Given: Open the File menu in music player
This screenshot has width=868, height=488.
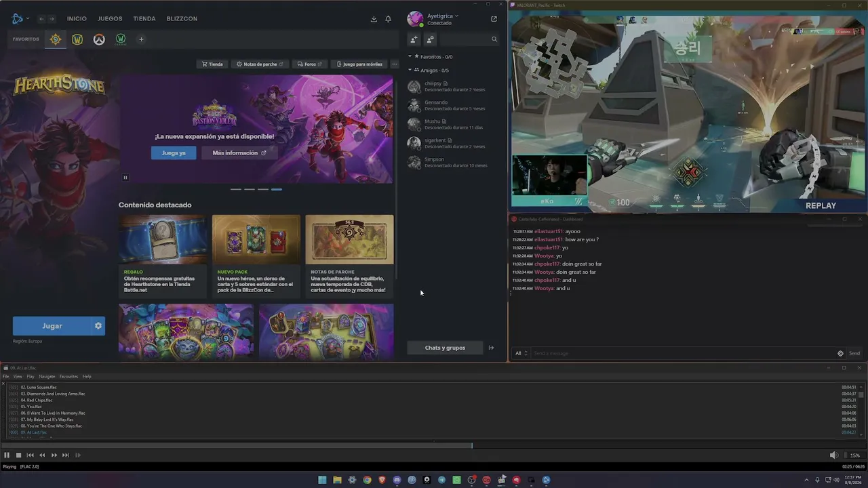Looking at the screenshot, I should (6, 377).
